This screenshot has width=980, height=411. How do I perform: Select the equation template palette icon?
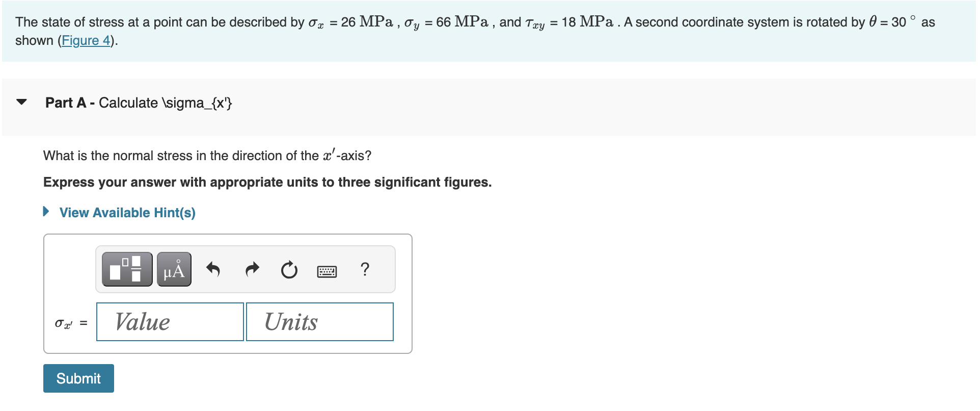click(x=126, y=269)
